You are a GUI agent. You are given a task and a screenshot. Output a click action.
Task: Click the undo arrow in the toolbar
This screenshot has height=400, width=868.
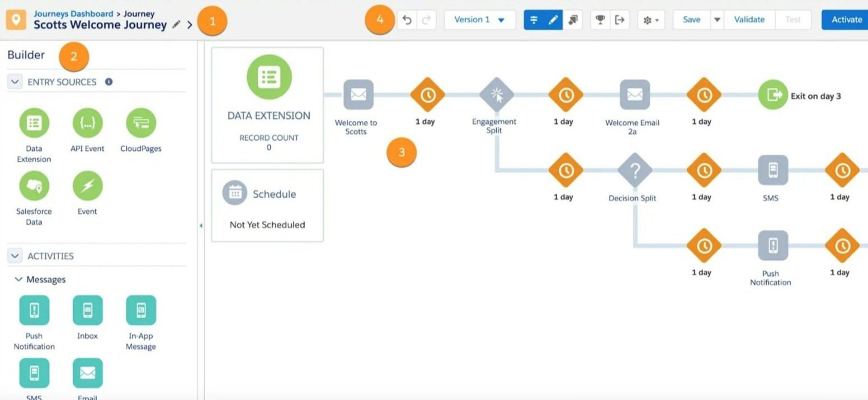click(407, 20)
